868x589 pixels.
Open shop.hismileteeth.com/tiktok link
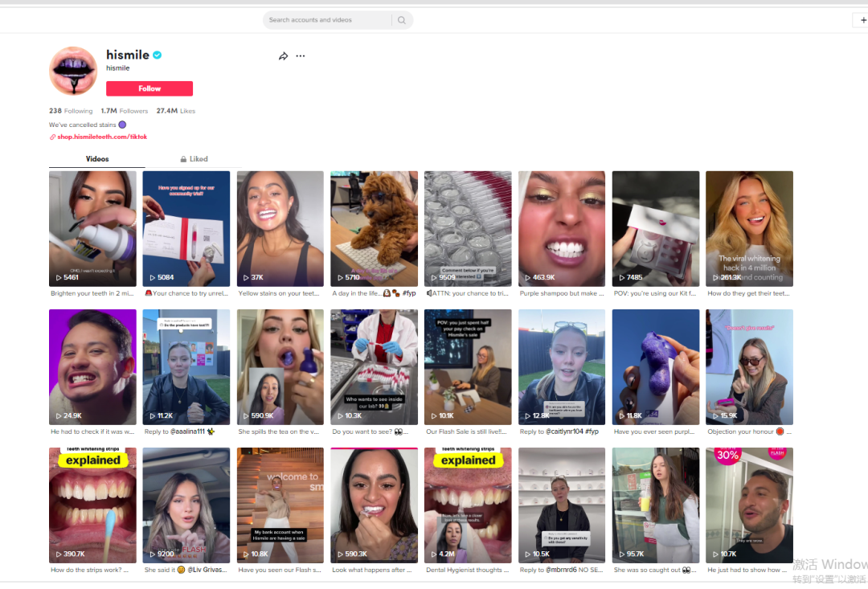[x=102, y=137]
